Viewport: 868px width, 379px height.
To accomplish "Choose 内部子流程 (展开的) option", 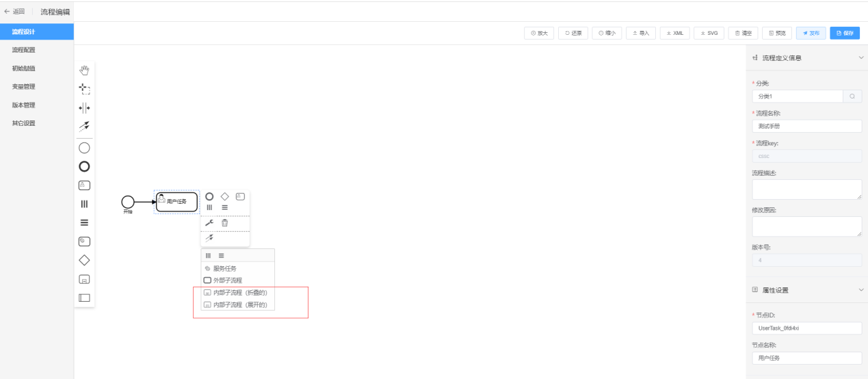I will click(x=237, y=304).
